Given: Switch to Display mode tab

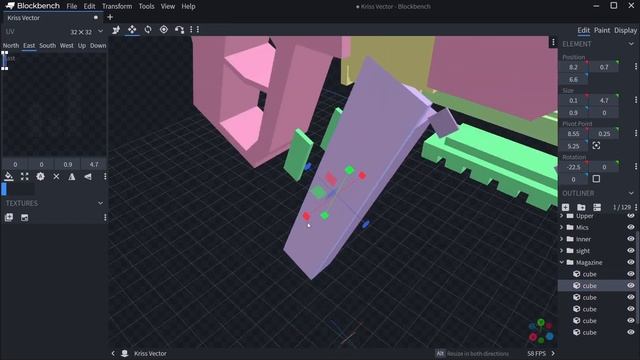Looking at the screenshot, I should coord(625,30).
